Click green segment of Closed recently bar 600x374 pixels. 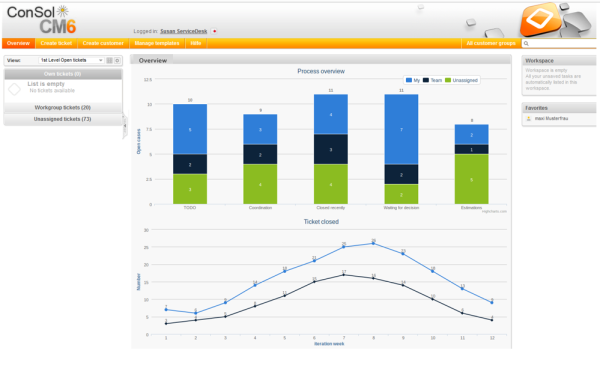(331, 184)
